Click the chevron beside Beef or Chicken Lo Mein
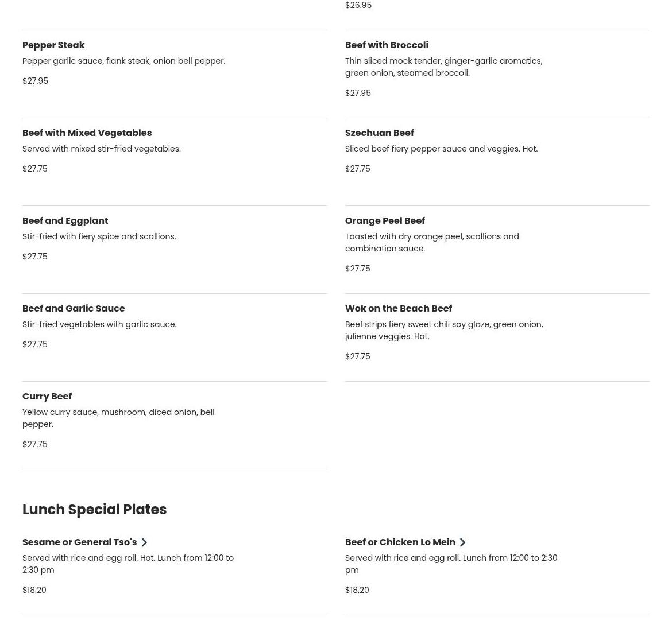The image size is (672, 621). point(462,542)
